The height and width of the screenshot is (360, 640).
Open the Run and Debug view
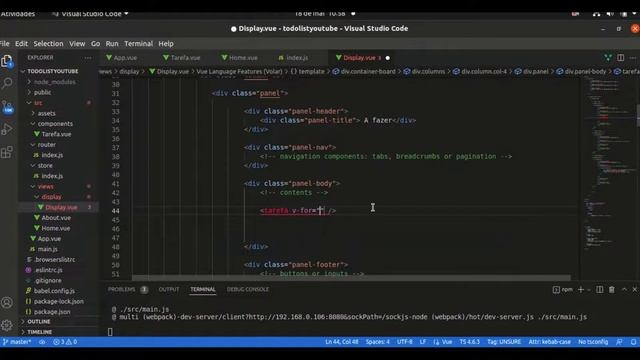[7, 129]
